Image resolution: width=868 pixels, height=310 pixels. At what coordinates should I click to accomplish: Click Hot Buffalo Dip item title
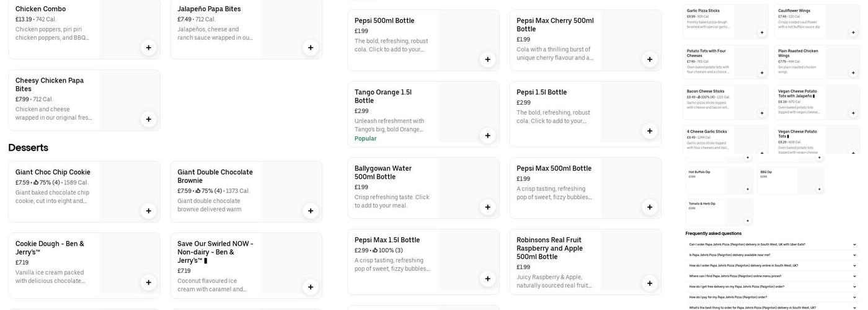[699, 172]
